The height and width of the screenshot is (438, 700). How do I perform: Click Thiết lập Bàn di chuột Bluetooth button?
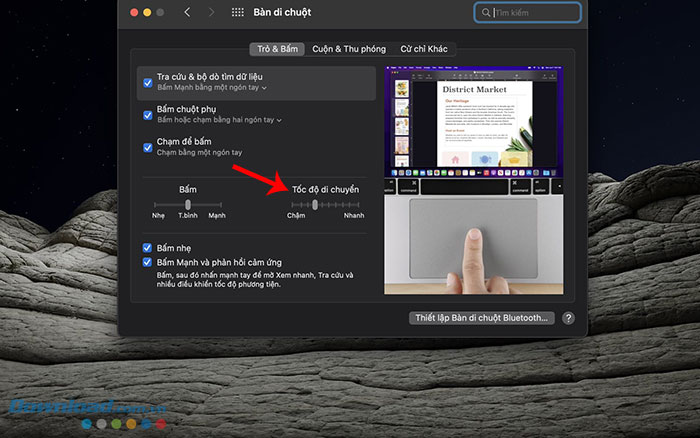point(481,318)
